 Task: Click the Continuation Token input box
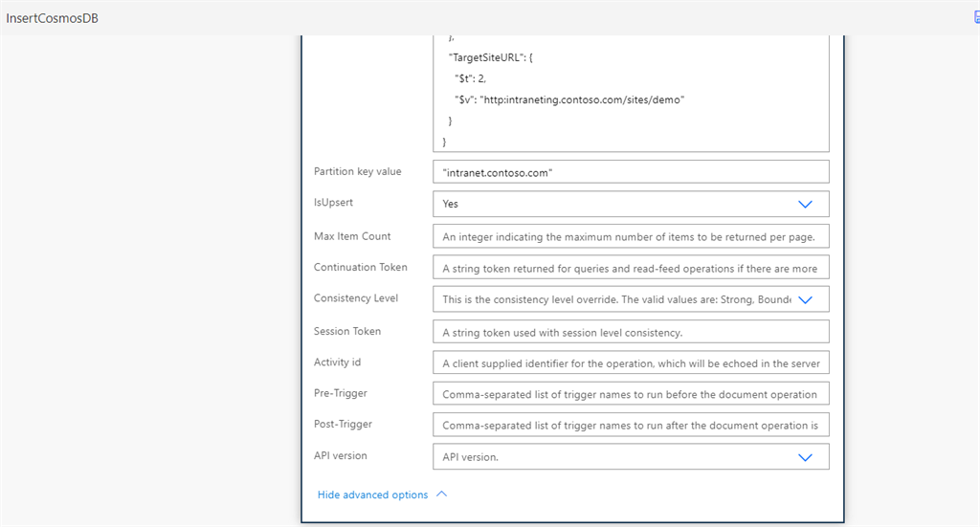click(x=631, y=267)
